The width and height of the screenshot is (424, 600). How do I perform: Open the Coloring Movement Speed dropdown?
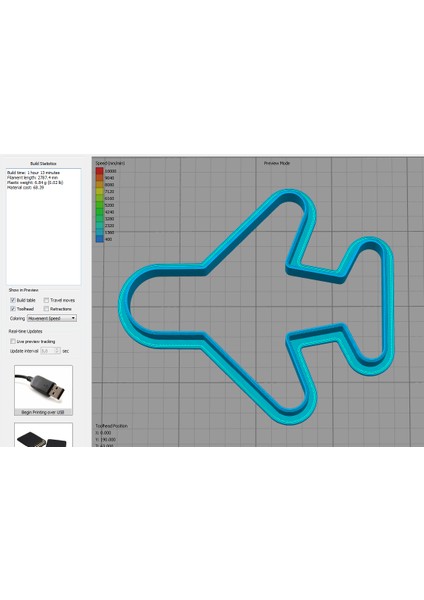click(x=52, y=318)
